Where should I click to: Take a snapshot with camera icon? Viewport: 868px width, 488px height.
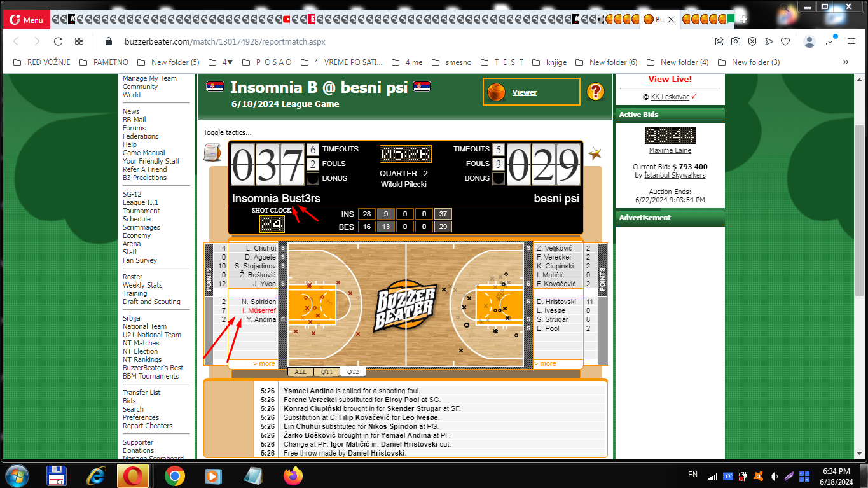pos(736,41)
